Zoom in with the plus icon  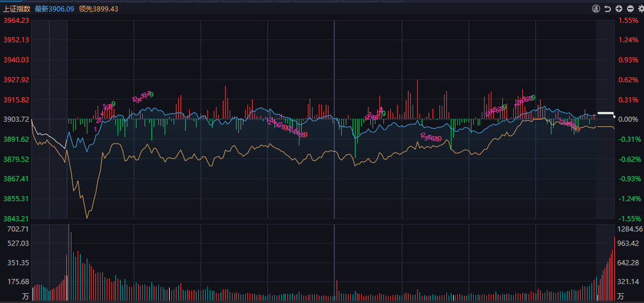pyautogui.click(x=619, y=8)
